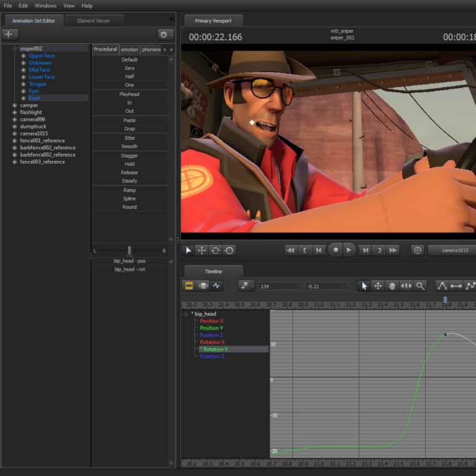Viewport: 476px width, 476px height.
Task: Apply the Smooth procedural preset
Action: click(x=130, y=147)
